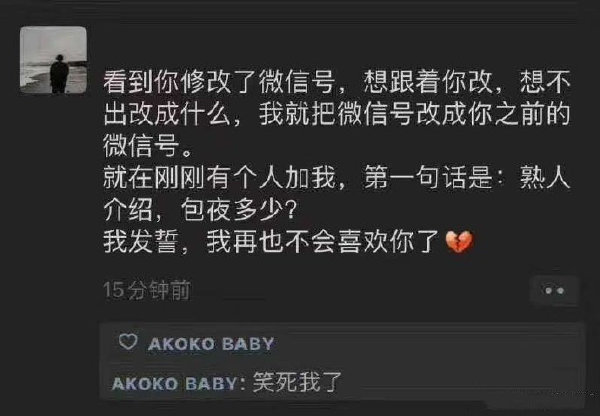Viewport: 600px width, 416px height.
Task: Click the heart icon in the likes row
Action: point(128,342)
